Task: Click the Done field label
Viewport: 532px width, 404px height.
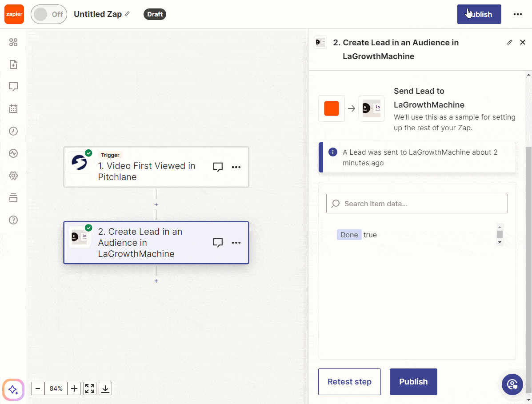Action: coord(349,235)
